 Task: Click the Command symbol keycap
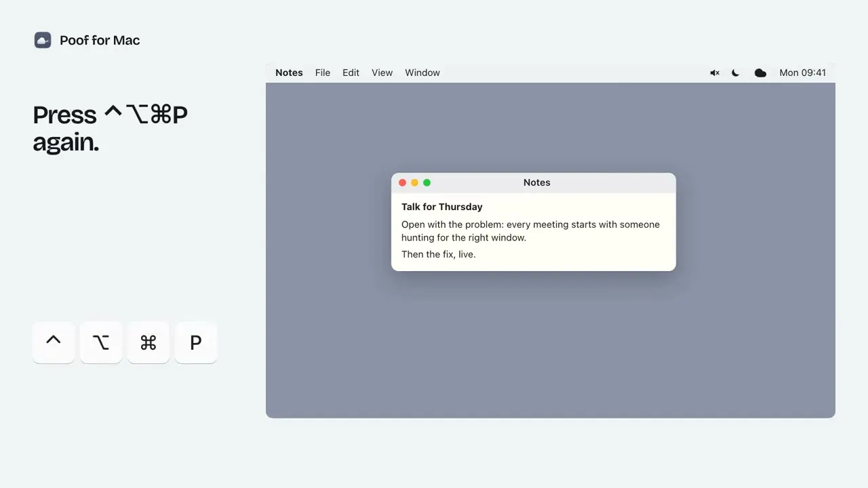(x=149, y=342)
